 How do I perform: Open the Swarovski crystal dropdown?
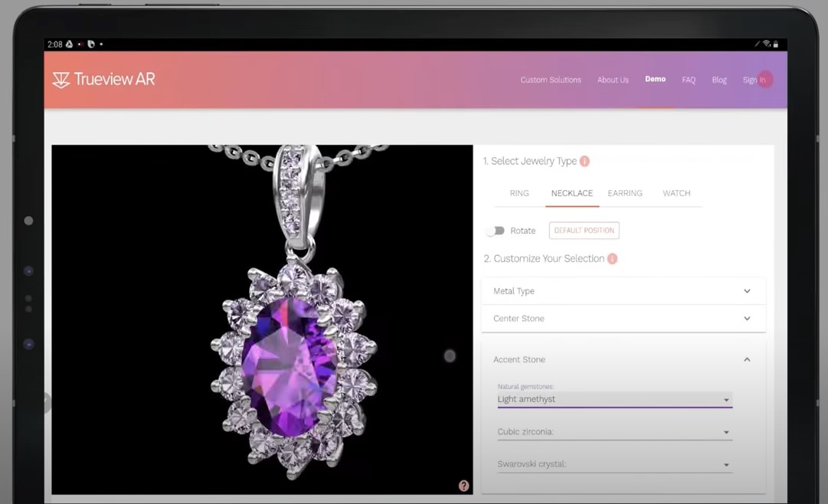(614, 464)
